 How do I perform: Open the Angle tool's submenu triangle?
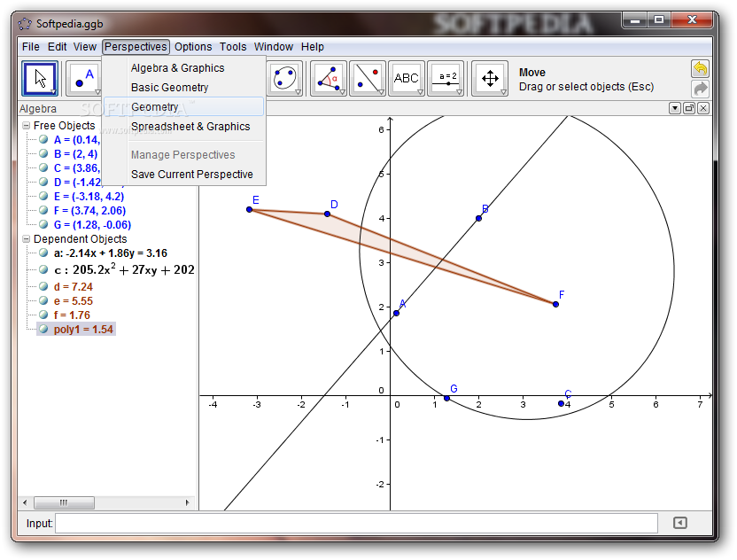[x=342, y=92]
